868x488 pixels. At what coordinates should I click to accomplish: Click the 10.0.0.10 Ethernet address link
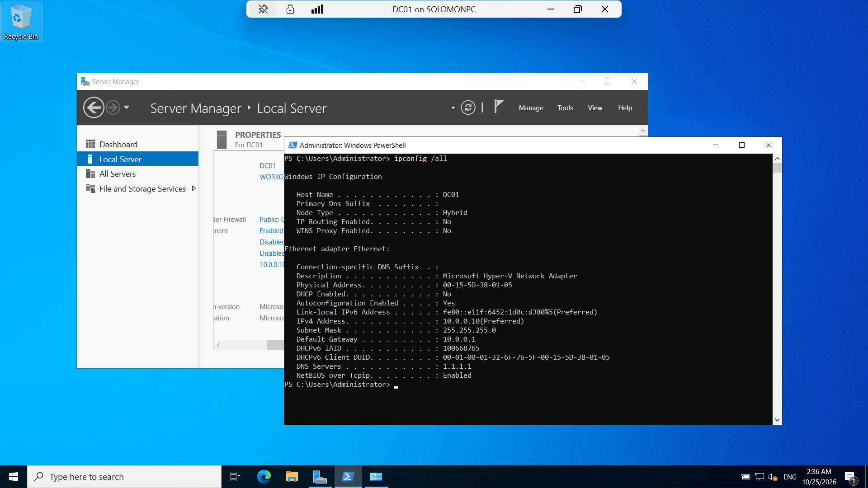coord(271,265)
